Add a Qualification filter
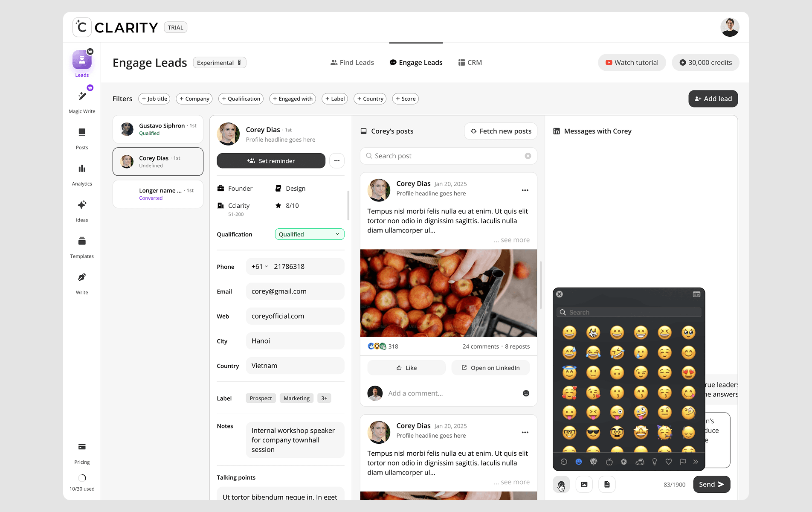 [241, 99]
